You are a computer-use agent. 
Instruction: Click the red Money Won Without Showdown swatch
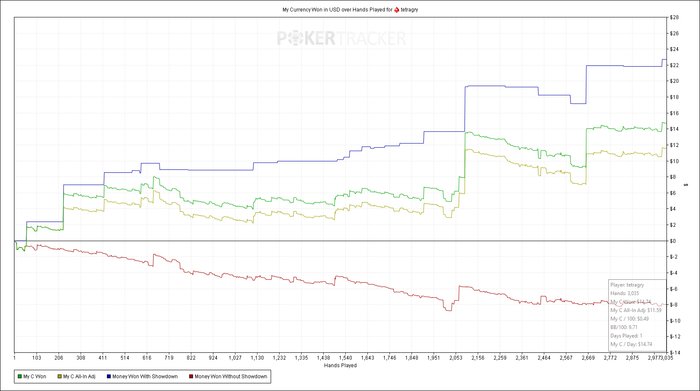point(191,377)
